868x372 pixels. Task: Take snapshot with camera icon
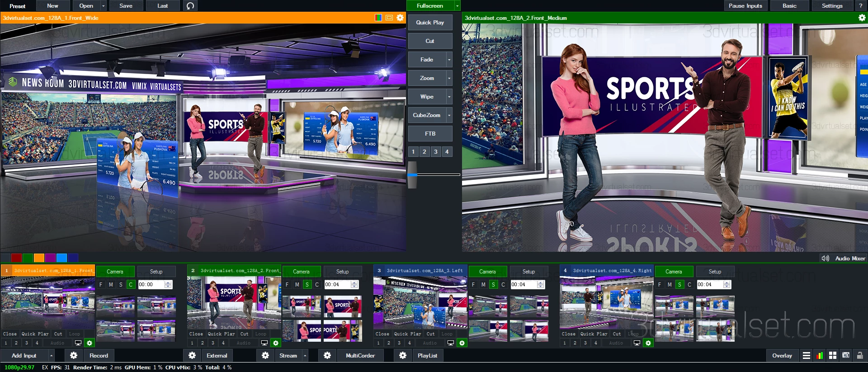(x=846, y=356)
